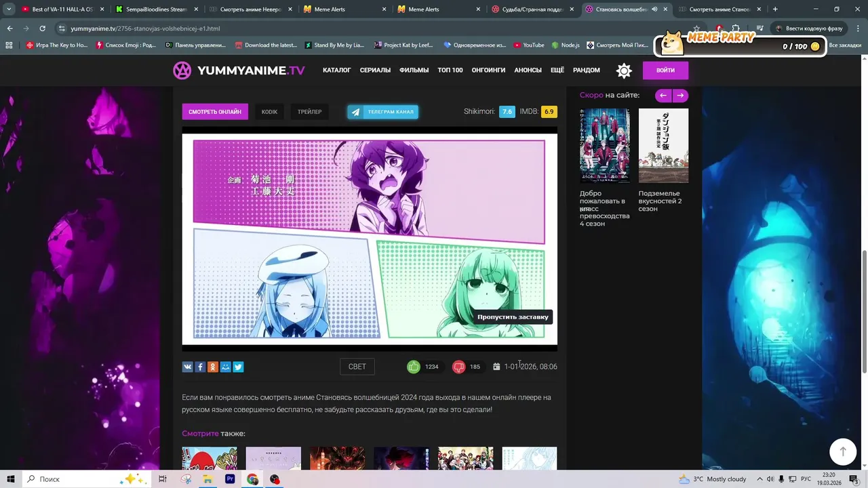This screenshot has height=488, width=868.
Task: Share the page on VK
Action: [188, 367]
